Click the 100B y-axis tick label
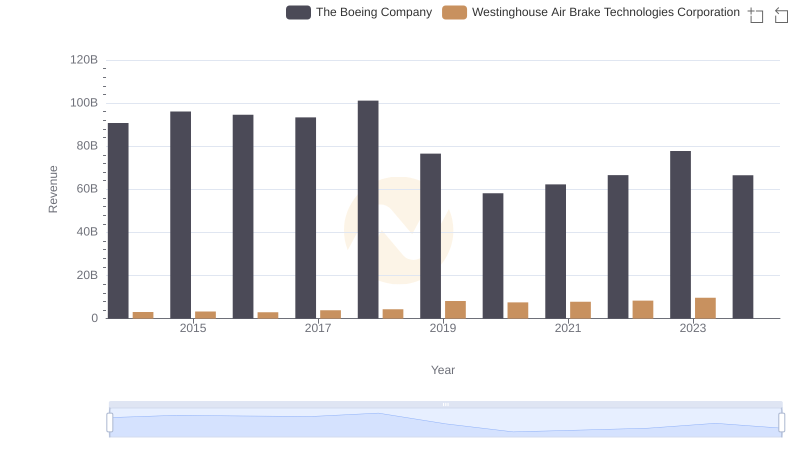 (83, 103)
